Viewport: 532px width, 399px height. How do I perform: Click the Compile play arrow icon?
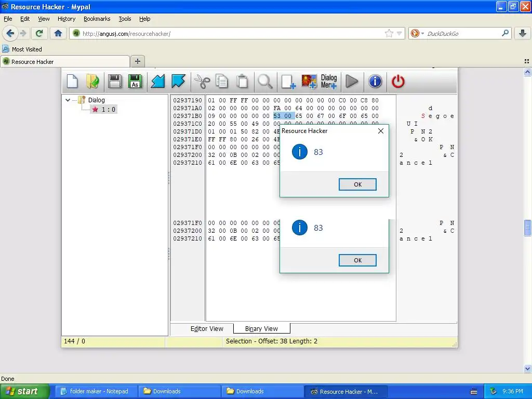[x=352, y=82]
